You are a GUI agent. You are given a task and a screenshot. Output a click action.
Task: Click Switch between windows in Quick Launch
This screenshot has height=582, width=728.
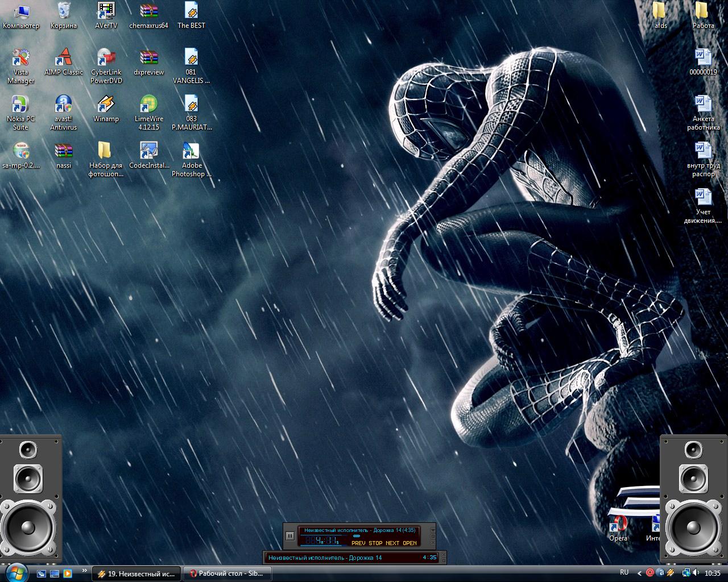pyautogui.click(x=42, y=573)
